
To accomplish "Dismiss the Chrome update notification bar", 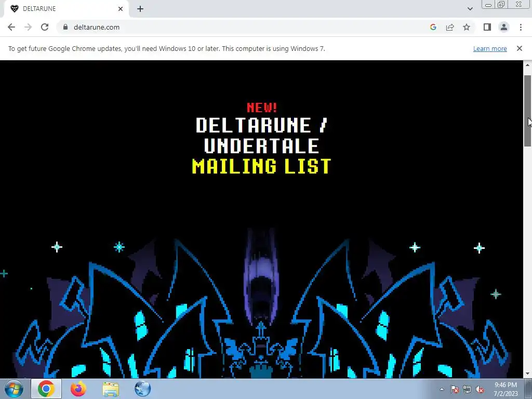I will pyautogui.click(x=520, y=48).
